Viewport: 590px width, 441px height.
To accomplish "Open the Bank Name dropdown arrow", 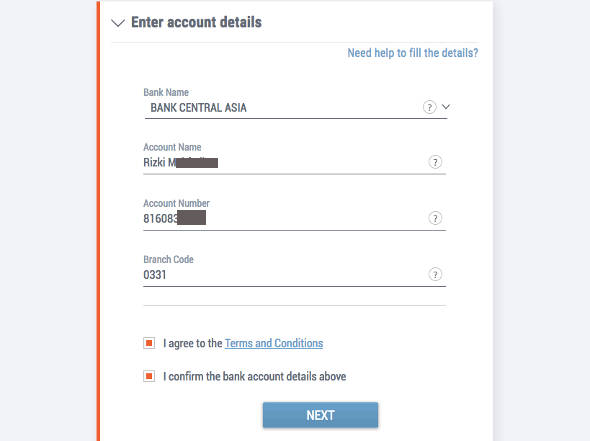I will 446,107.
